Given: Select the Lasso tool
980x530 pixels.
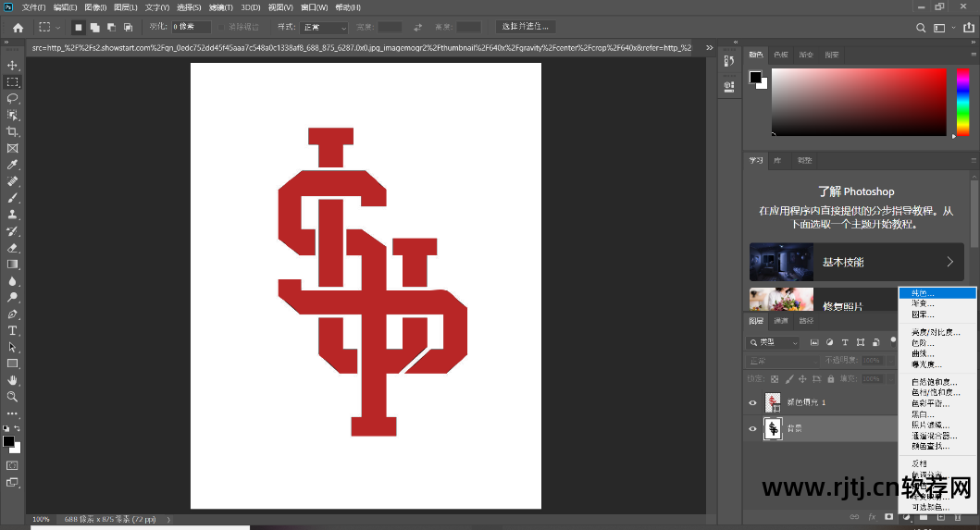Looking at the screenshot, I should click(x=12, y=98).
